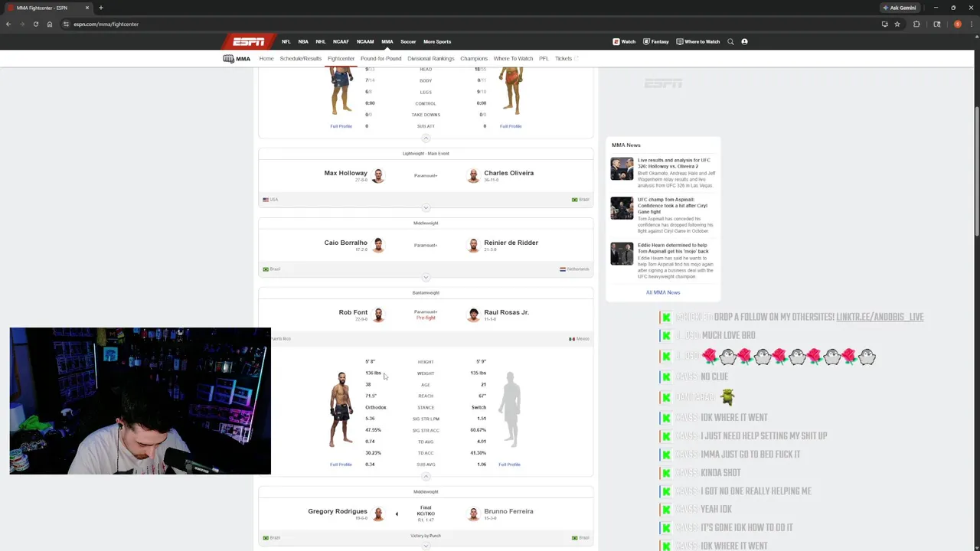
Task: Open the side panel browser icon
Action: click(x=936, y=24)
